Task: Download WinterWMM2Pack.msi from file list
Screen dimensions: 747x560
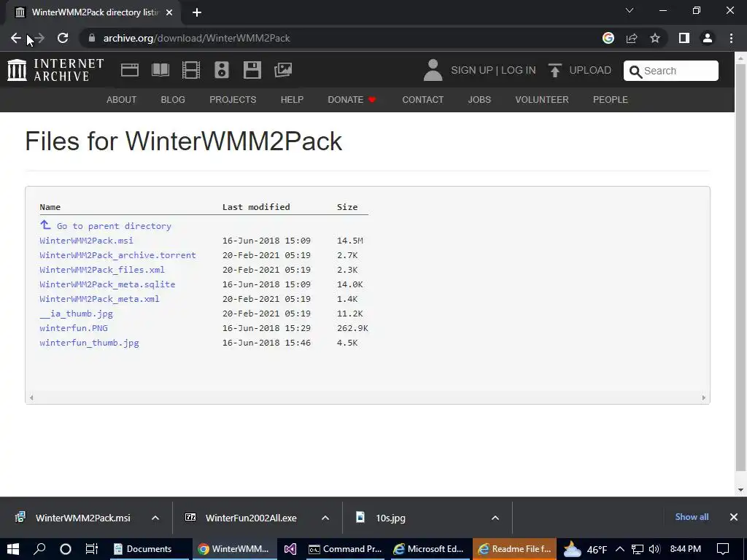Action: click(x=86, y=241)
